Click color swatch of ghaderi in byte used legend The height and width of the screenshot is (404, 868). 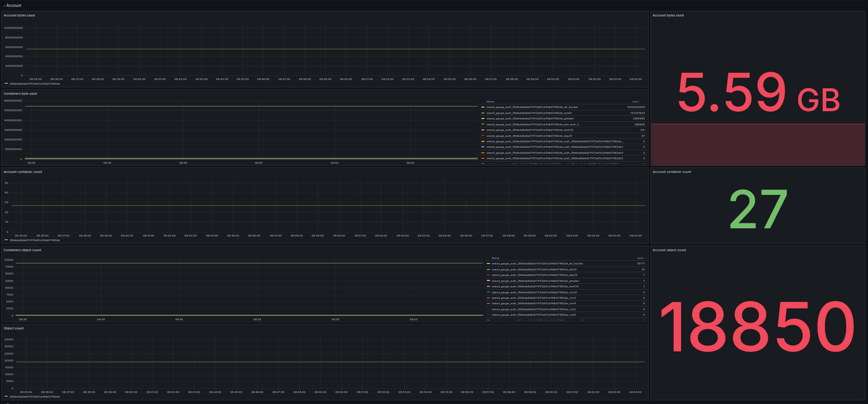tap(483, 119)
